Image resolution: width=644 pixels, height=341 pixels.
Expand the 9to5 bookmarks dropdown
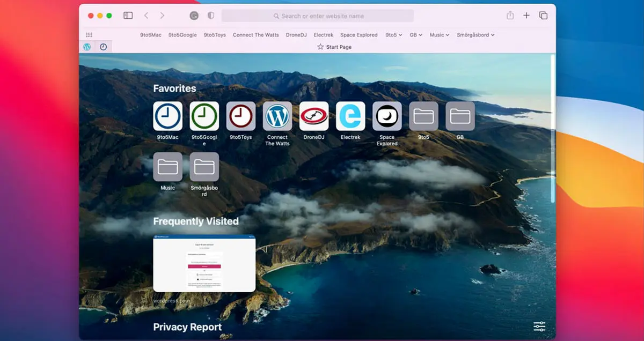tap(393, 35)
